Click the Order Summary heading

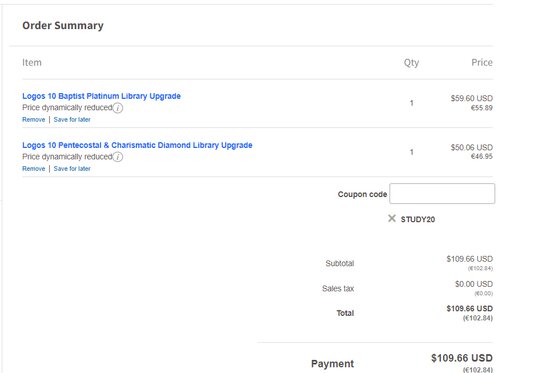click(63, 25)
